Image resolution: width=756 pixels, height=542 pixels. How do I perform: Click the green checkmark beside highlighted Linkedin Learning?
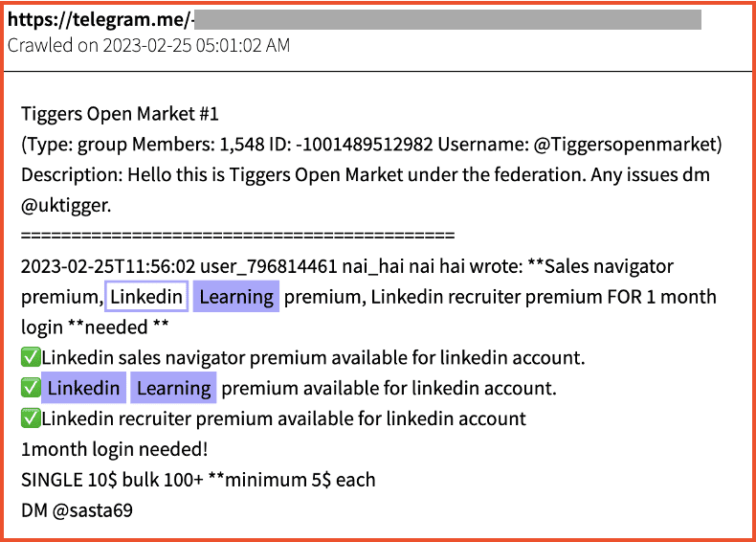click(31, 389)
